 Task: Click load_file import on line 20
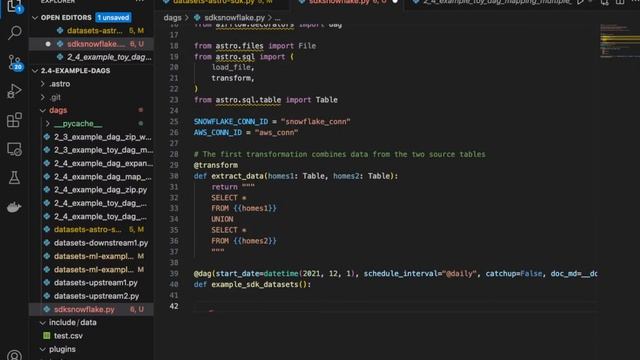coord(231,67)
